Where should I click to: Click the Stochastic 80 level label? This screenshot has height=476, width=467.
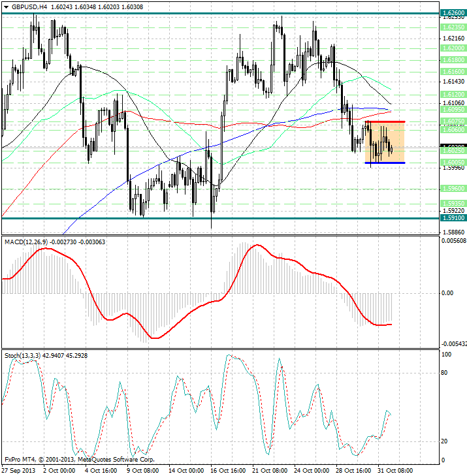[445, 373]
